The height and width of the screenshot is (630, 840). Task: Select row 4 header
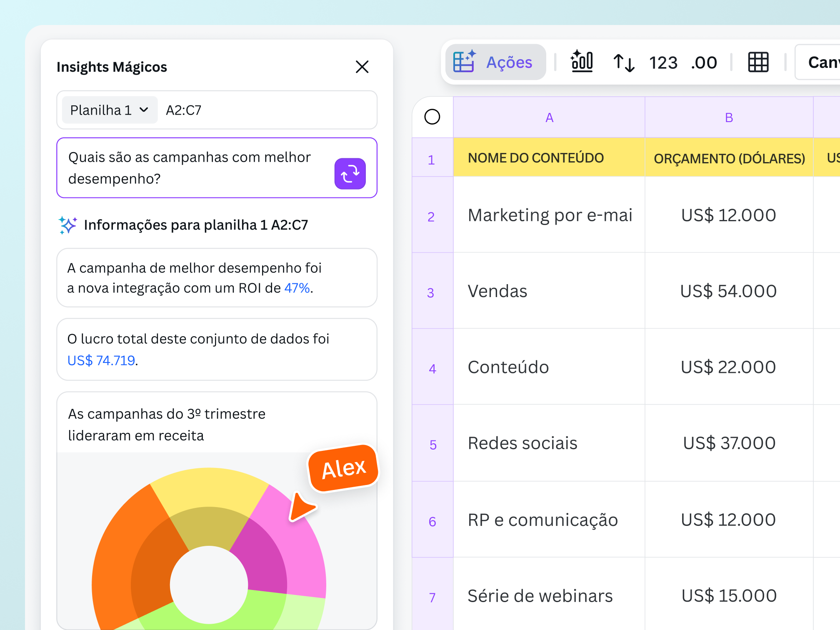[432, 367]
